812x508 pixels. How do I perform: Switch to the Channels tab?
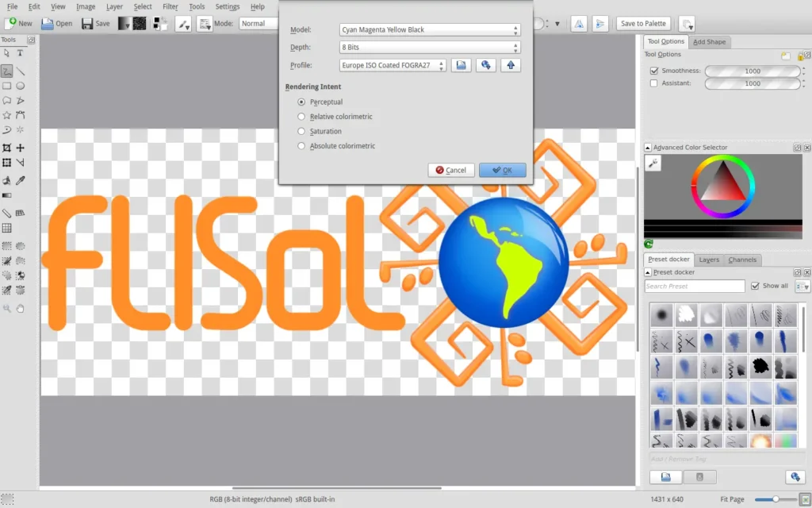742,260
